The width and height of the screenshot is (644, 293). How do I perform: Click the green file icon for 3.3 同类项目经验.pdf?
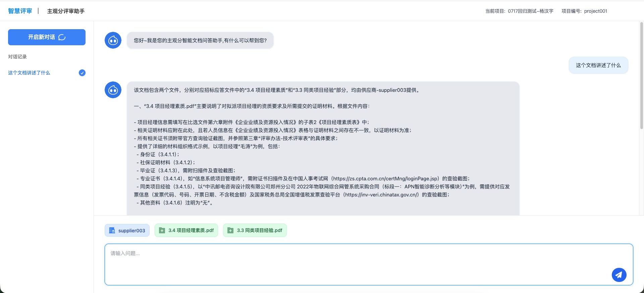pyautogui.click(x=230, y=230)
